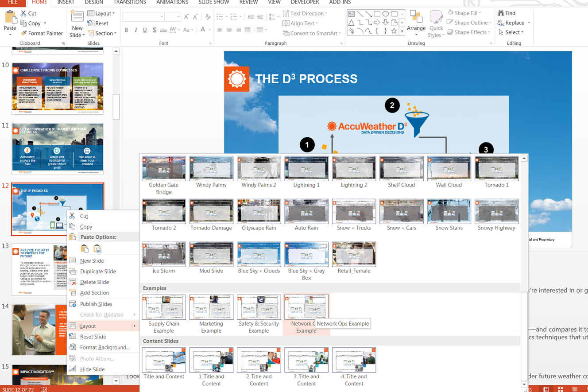Switch to the TRANSITIONS ribbon tab

coord(130,2)
